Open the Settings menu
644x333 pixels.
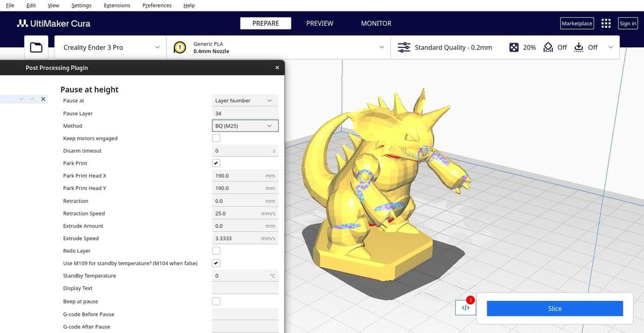[81, 5]
